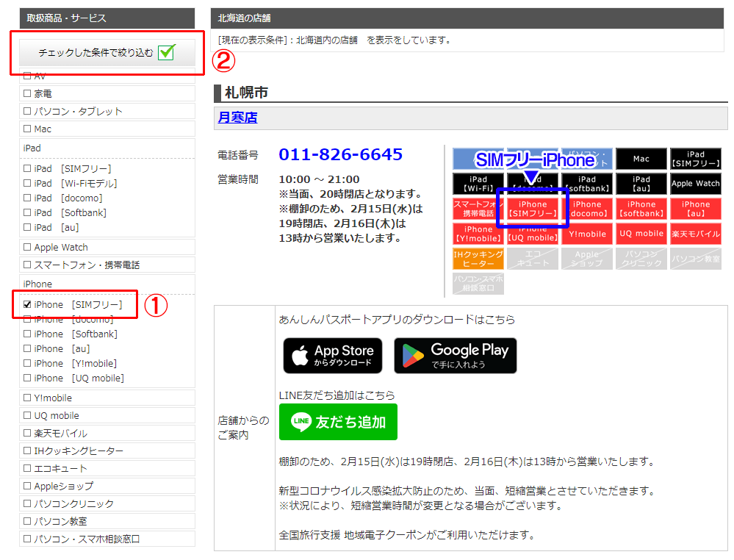
Task: Check iPad [docomo] filter checkbox
Action: click(27, 198)
